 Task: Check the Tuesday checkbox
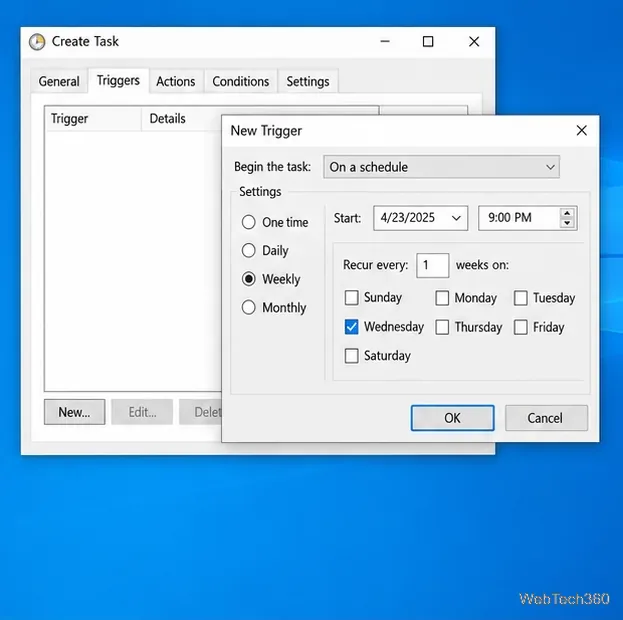(521, 298)
